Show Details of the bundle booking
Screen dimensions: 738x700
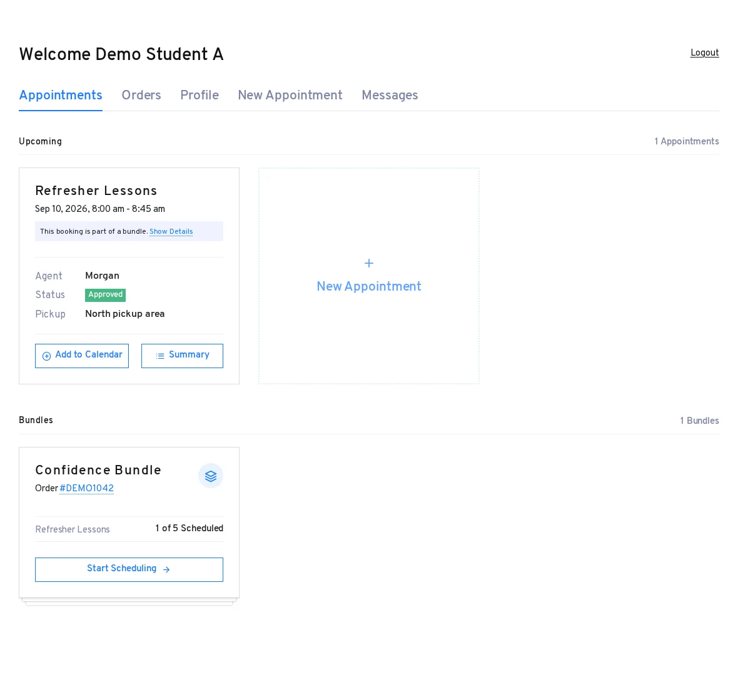tap(171, 231)
